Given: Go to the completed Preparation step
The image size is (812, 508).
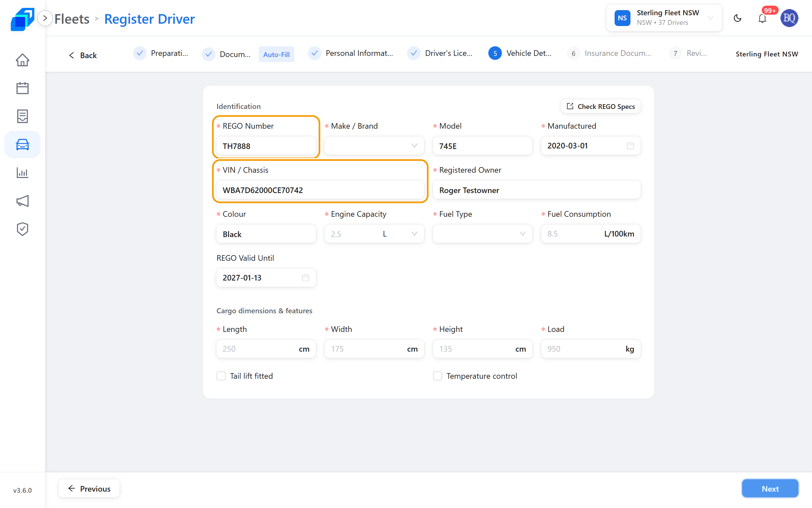Looking at the screenshot, I should tap(161, 53).
